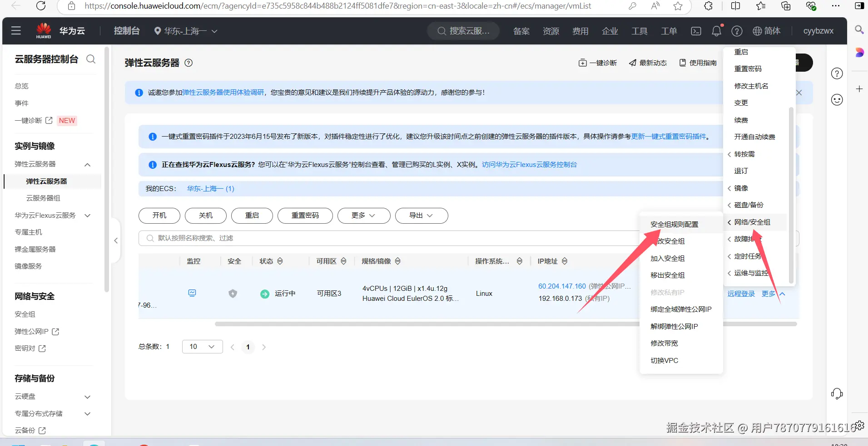Collapse the left sidebar with the arrow handle
Screen dimensions: 868x446
point(116,240)
